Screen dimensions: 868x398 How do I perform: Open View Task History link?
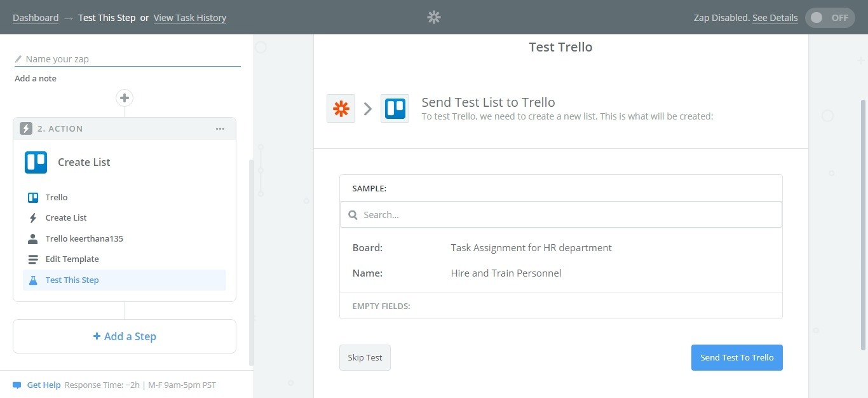coord(190,18)
